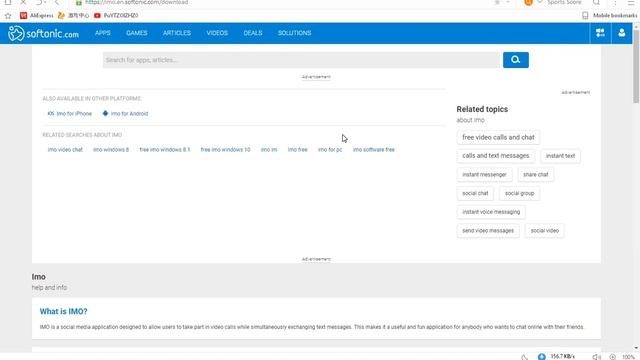Open the DEALS menu
The image size is (640, 360).
(x=253, y=33)
